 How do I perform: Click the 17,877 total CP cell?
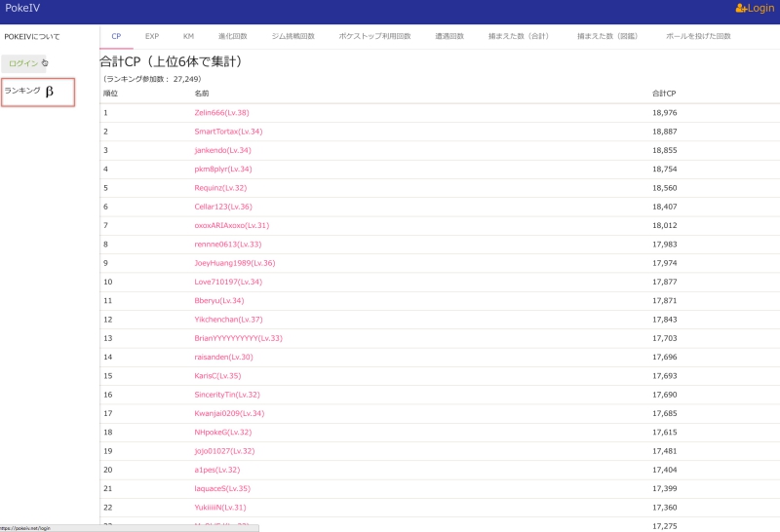pyautogui.click(x=665, y=282)
